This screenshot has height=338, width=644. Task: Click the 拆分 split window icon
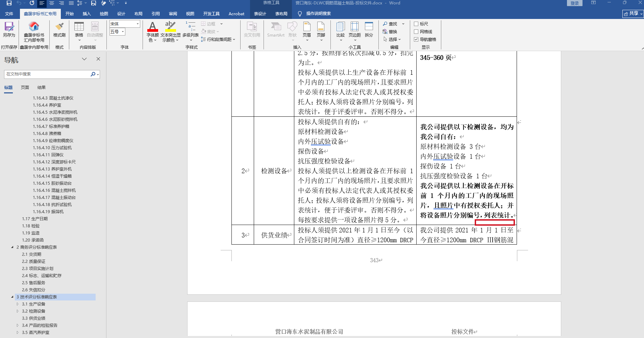pyautogui.click(x=369, y=27)
